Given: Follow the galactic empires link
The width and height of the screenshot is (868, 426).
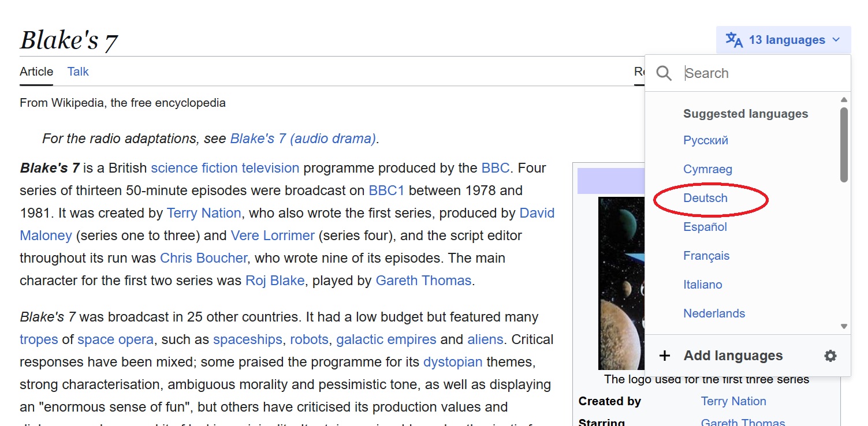Looking at the screenshot, I should click(x=386, y=339).
